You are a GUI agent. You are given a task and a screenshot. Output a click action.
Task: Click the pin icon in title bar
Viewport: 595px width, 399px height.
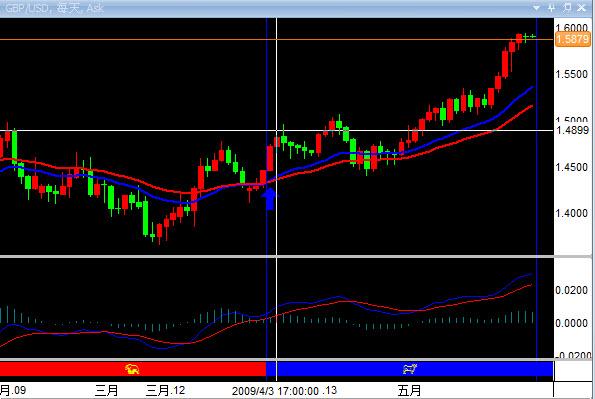[x=551, y=8]
